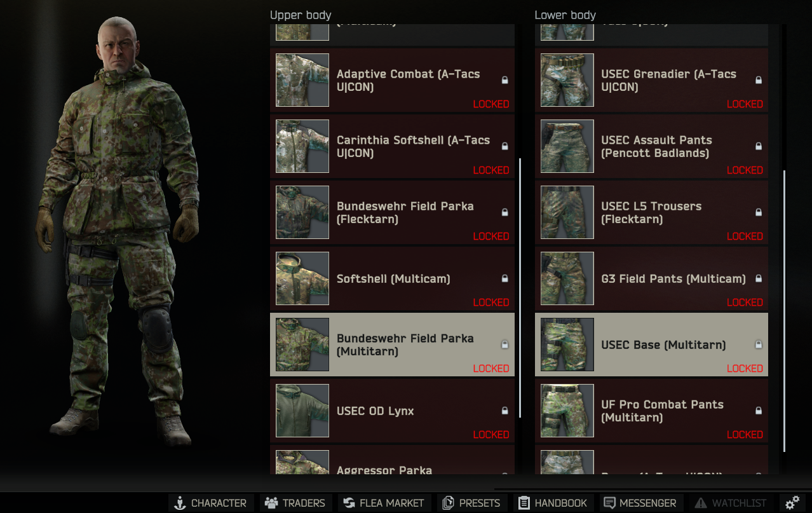Click lock icon on USEC L5 Trousers
Image resolution: width=812 pixels, height=513 pixels.
[x=758, y=212]
